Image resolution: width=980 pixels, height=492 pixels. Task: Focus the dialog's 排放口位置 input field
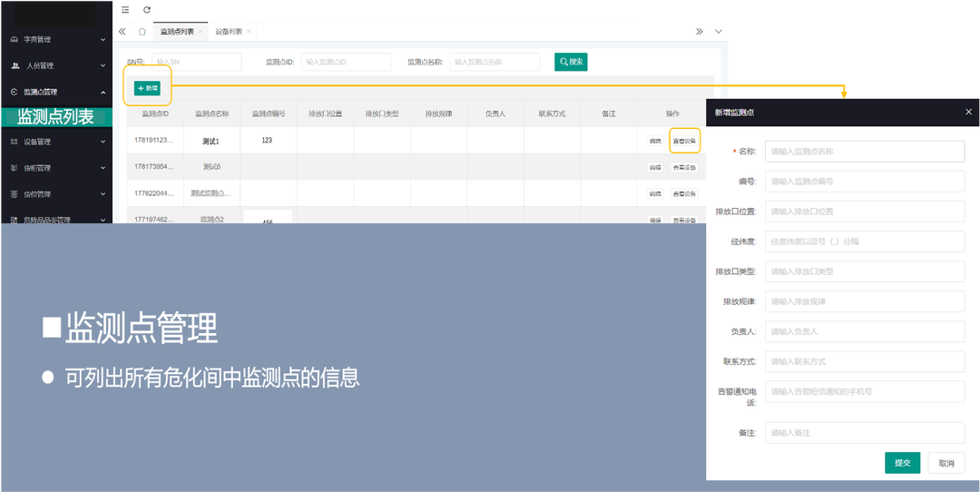(x=865, y=212)
